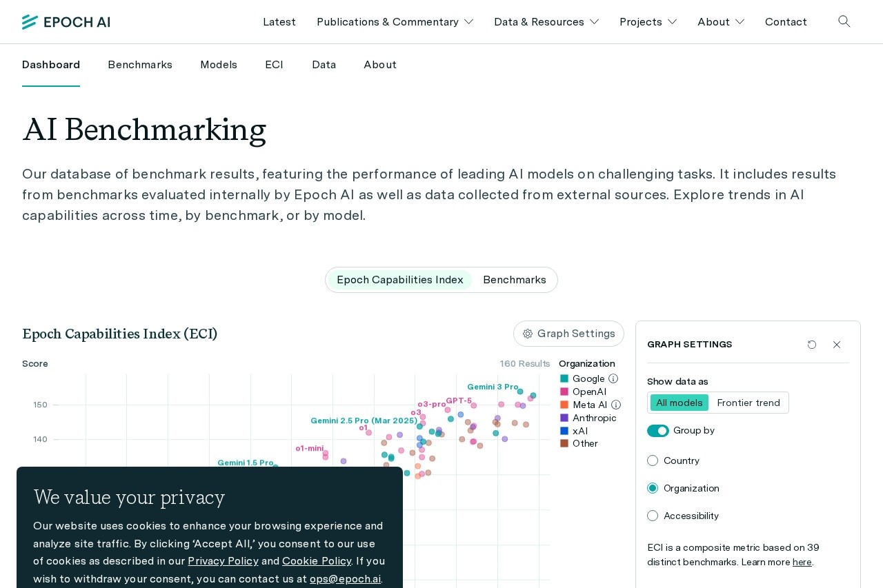Open the Models navigation tab

[219, 65]
